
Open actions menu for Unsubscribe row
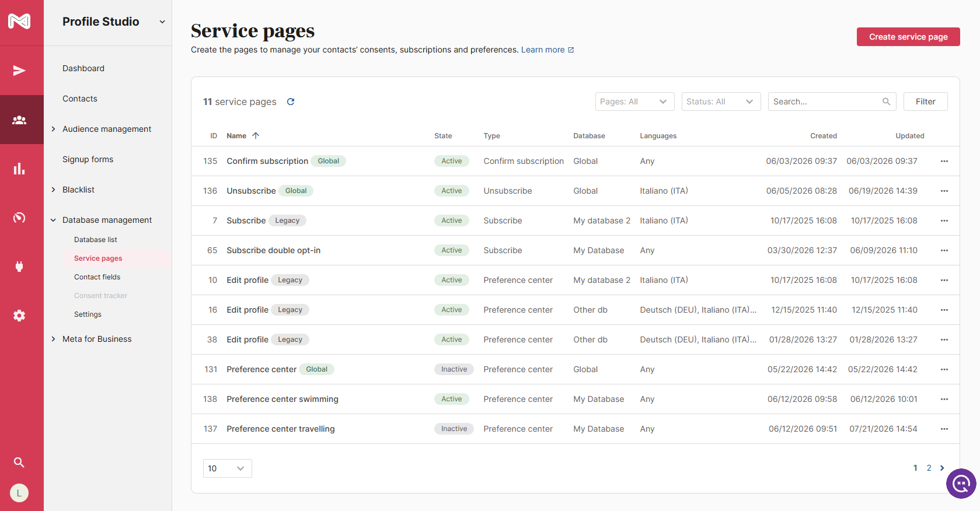pyautogui.click(x=944, y=191)
